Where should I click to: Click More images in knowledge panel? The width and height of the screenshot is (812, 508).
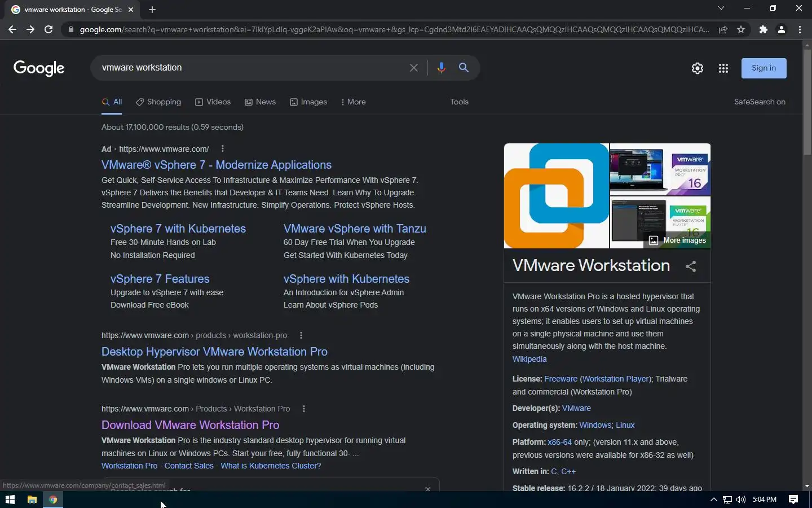tap(678, 240)
